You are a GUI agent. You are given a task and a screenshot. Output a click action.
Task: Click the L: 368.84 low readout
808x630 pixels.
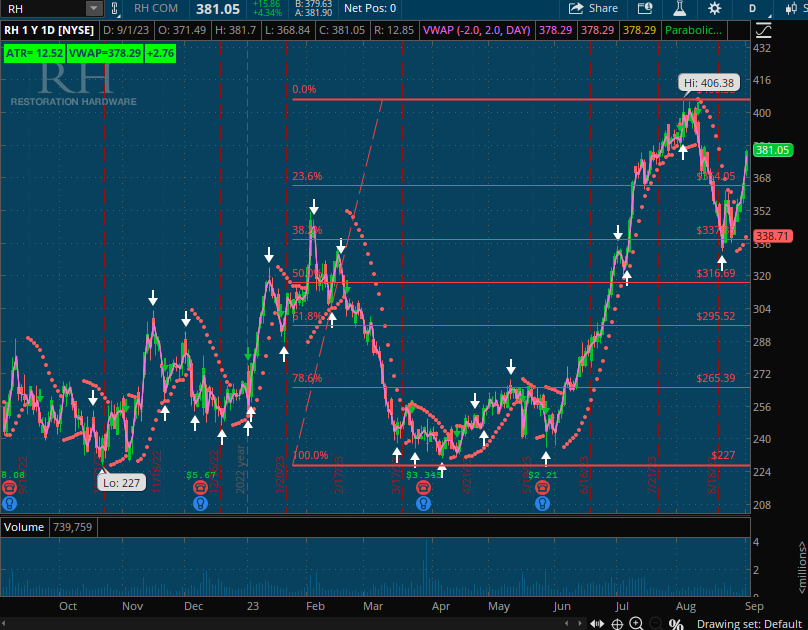click(288, 30)
